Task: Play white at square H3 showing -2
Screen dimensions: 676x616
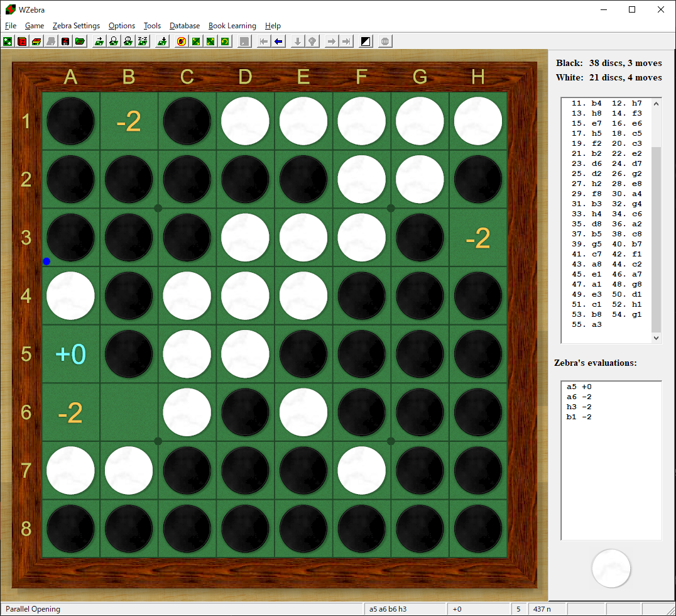Action: 478,238
